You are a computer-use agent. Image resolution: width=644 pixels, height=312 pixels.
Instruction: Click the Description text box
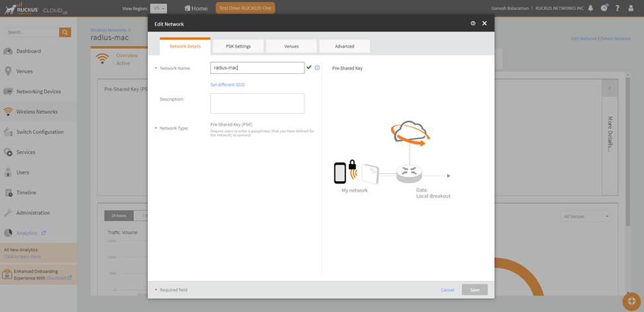pyautogui.click(x=257, y=103)
